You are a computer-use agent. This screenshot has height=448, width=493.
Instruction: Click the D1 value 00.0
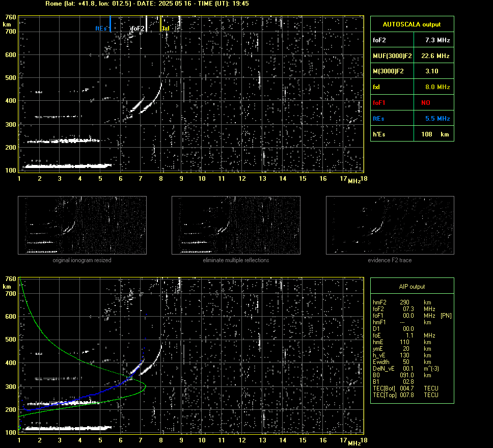[408, 329]
